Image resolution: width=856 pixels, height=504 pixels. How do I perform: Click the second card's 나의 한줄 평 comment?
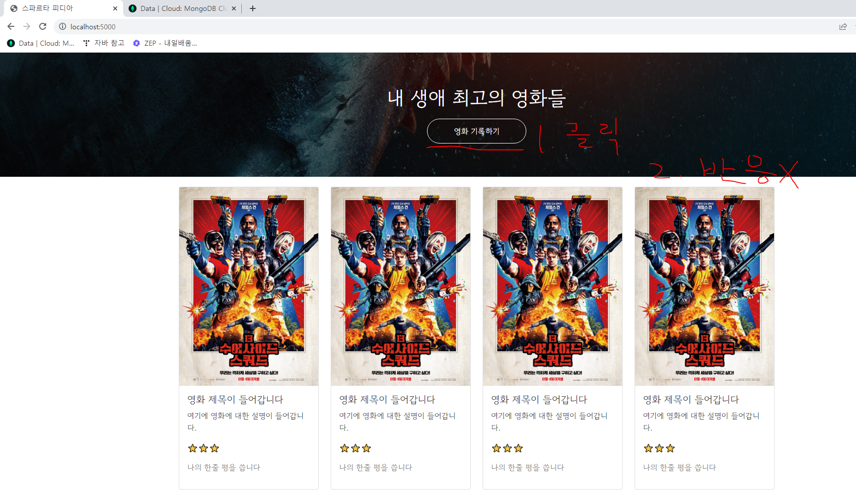pyautogui.click(x=375, y=467)
